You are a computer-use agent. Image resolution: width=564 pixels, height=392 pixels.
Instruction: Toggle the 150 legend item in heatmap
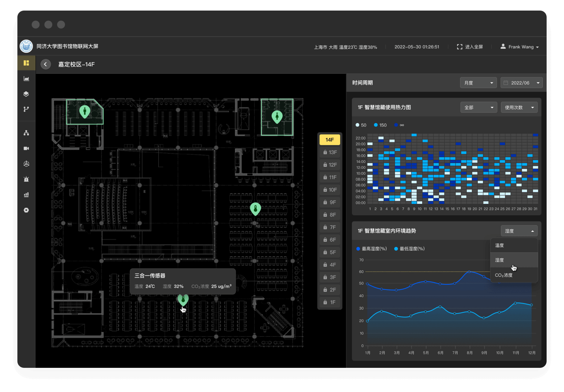click(380, 125)
